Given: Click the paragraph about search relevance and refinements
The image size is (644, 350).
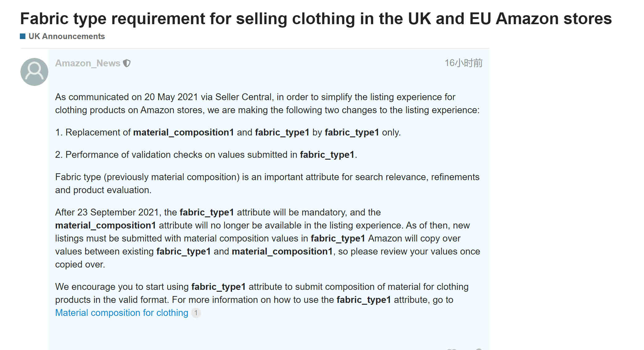Looking at the screenshot, I should 267,184.
